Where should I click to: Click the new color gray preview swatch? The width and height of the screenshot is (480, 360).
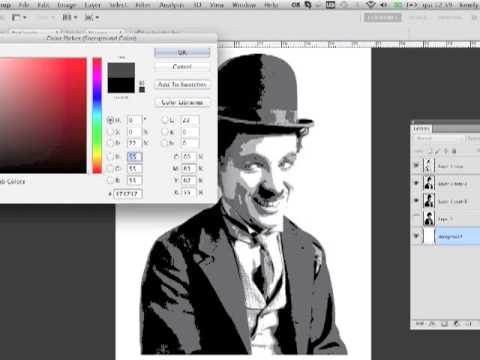click(x=121, y=70)
